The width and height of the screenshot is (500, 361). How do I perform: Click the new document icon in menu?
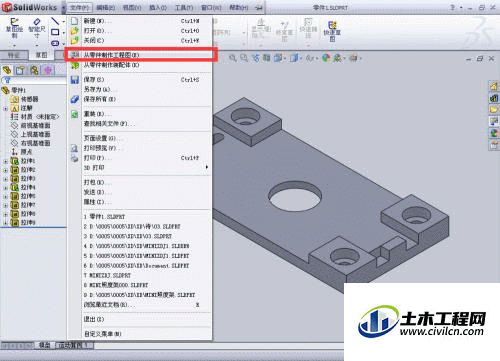[74, 21]
